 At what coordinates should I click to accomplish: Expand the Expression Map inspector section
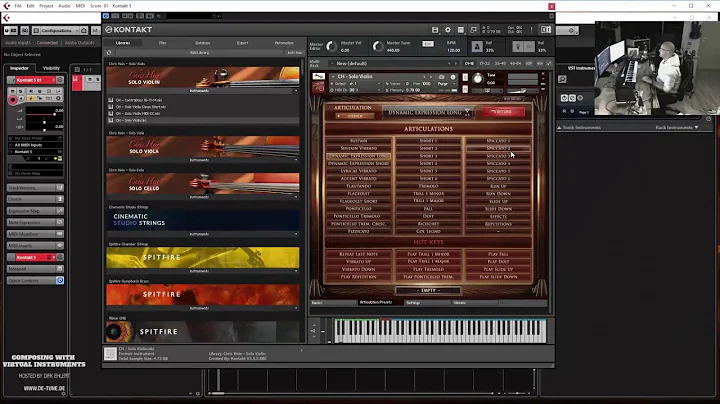point(35,211)
